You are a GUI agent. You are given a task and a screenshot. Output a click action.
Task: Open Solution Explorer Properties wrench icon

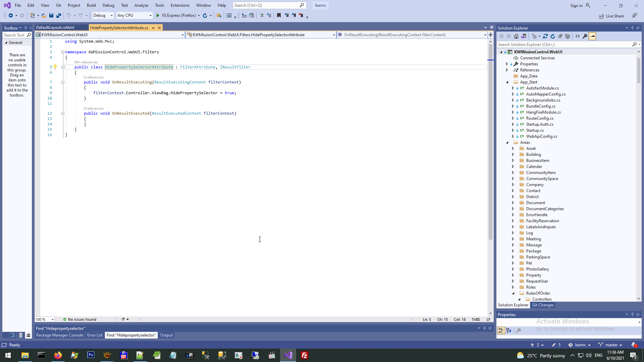click(585, 36)
